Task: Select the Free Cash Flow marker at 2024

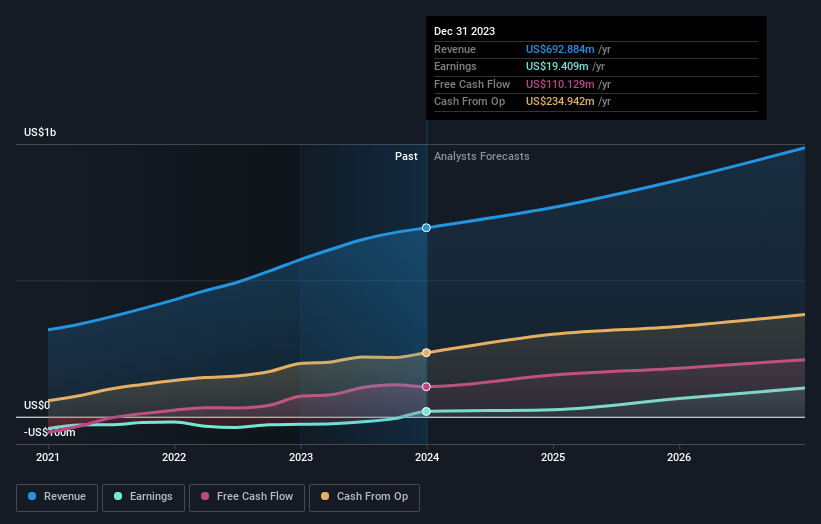Action: [426, 387]
